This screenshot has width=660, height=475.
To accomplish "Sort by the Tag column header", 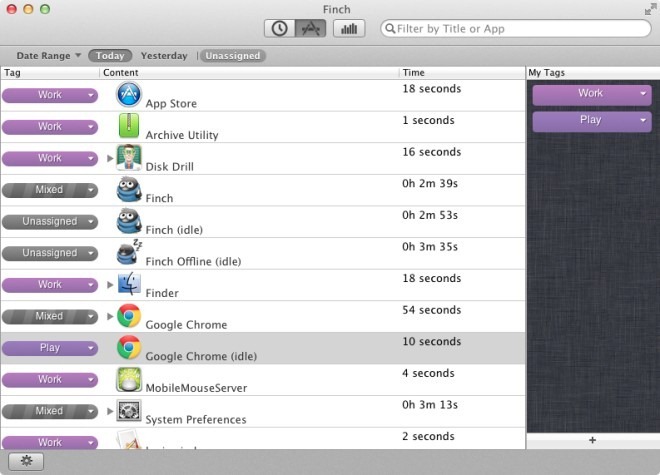I will coord(50,72).
